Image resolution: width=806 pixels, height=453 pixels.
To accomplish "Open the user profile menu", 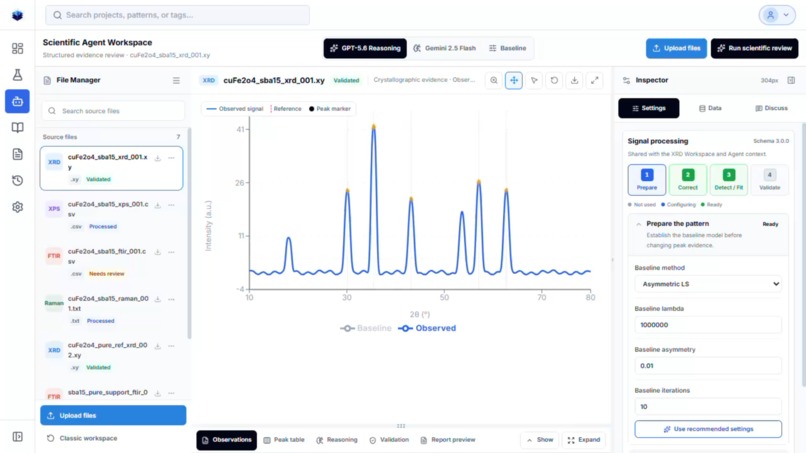I will (777, 15).
